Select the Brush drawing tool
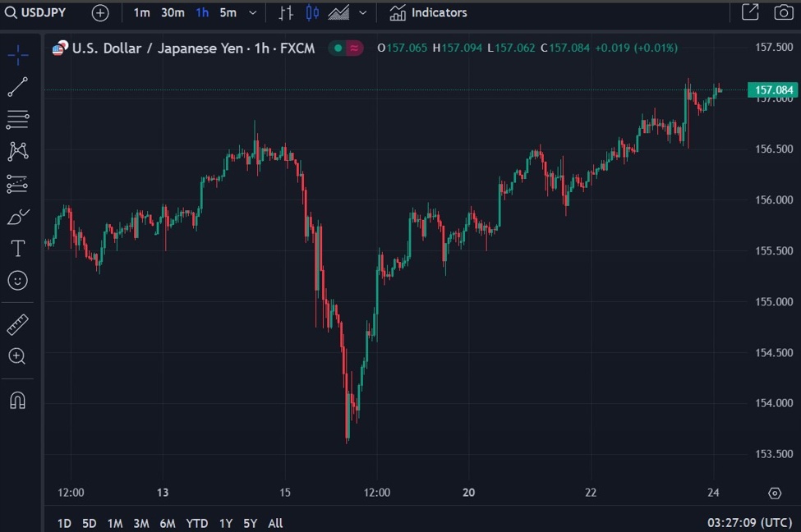The height and width of the screenshot is (532, 801). pyautogui.click(x=17, y=216)
